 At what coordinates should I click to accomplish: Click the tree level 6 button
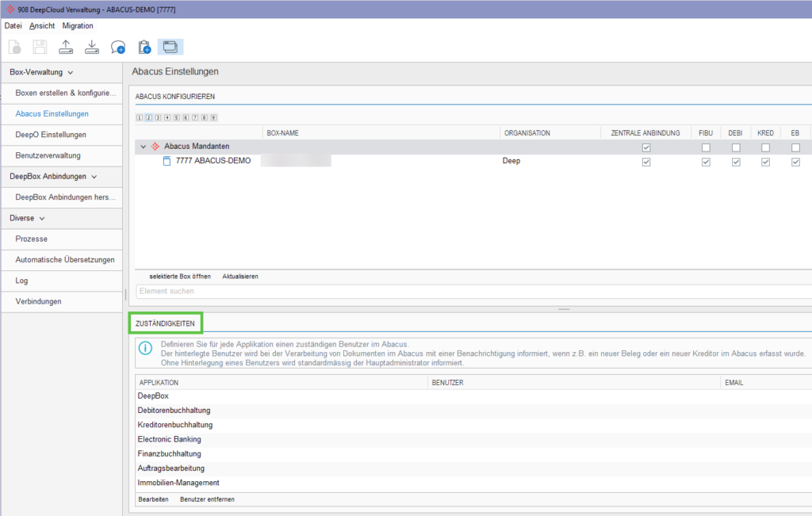tap(186, 117)
